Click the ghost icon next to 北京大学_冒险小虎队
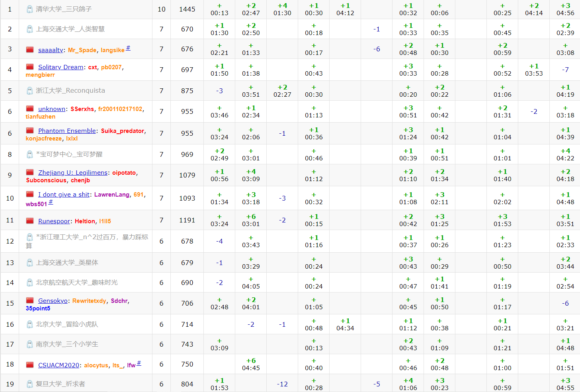This screenshot has height=392, width=580. point(30,324)
